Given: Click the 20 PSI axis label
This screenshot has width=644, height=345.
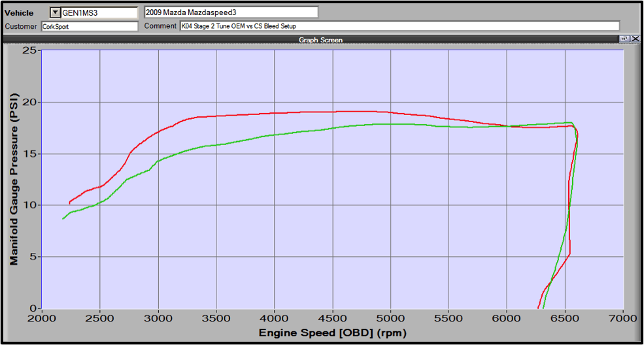Looking at the screenshot, I should pyautogui.click(x=29, y=102).
